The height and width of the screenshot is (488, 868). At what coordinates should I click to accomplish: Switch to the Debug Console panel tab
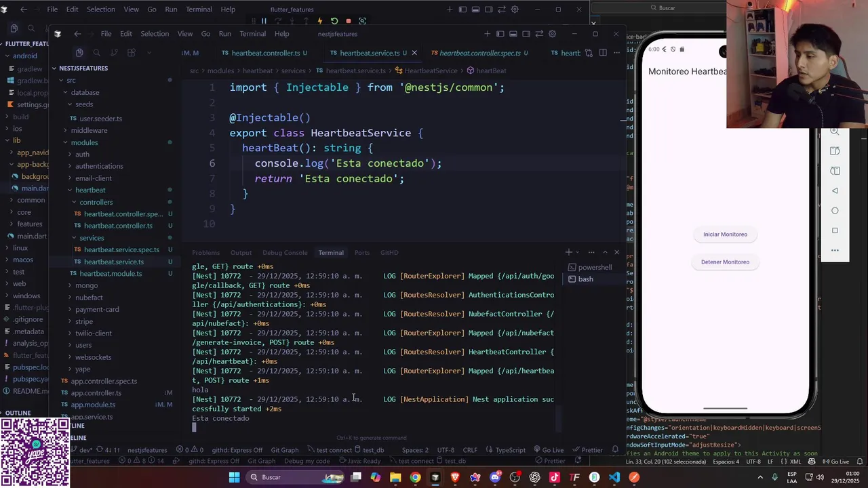[x=285, y=253]
